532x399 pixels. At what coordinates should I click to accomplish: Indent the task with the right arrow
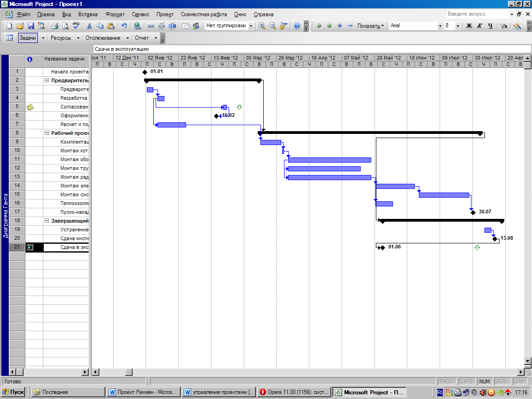[329, 26]
